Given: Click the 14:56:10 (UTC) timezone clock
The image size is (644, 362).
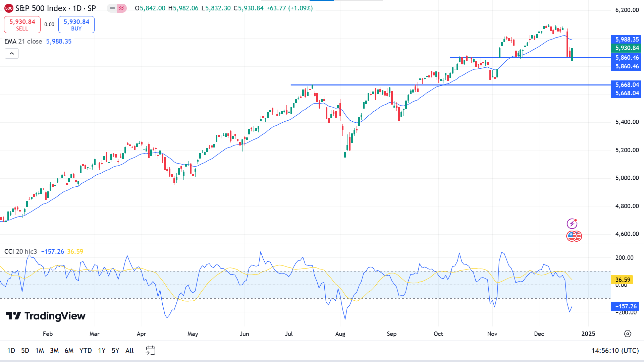Looking at the screenshot, I should (x=615, y=351).
